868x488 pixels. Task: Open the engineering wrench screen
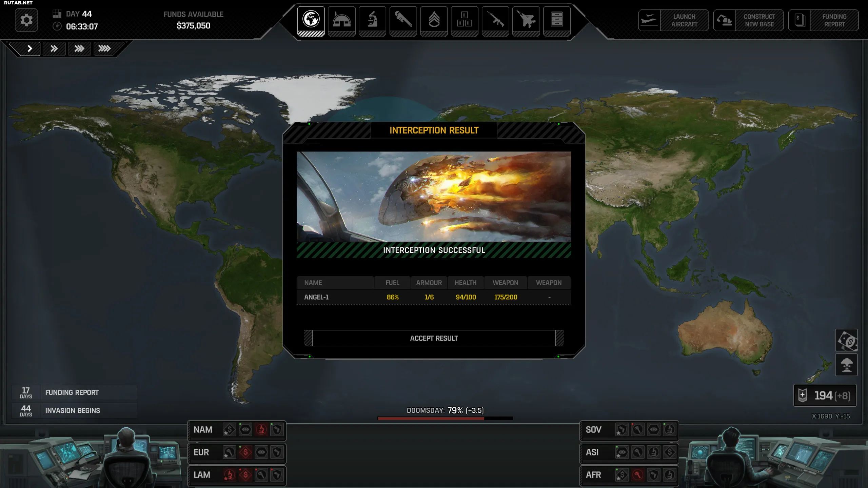coord(403,20)
